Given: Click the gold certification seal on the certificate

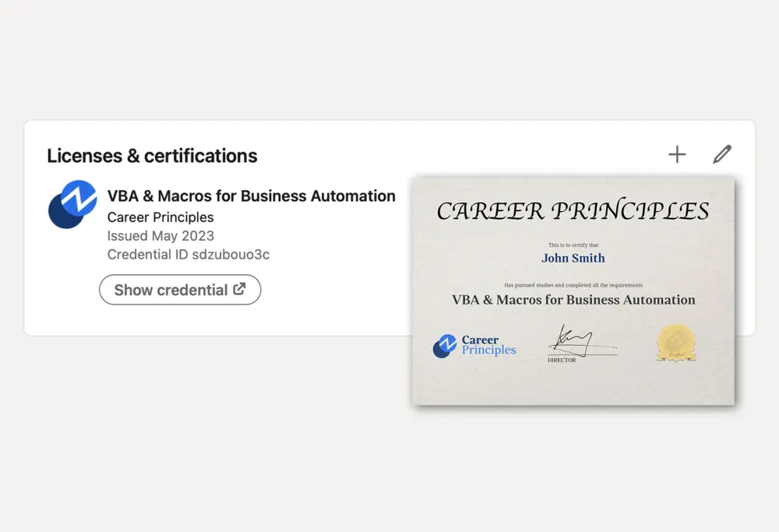Looking at the screenshot, I should tap(676, 343).
